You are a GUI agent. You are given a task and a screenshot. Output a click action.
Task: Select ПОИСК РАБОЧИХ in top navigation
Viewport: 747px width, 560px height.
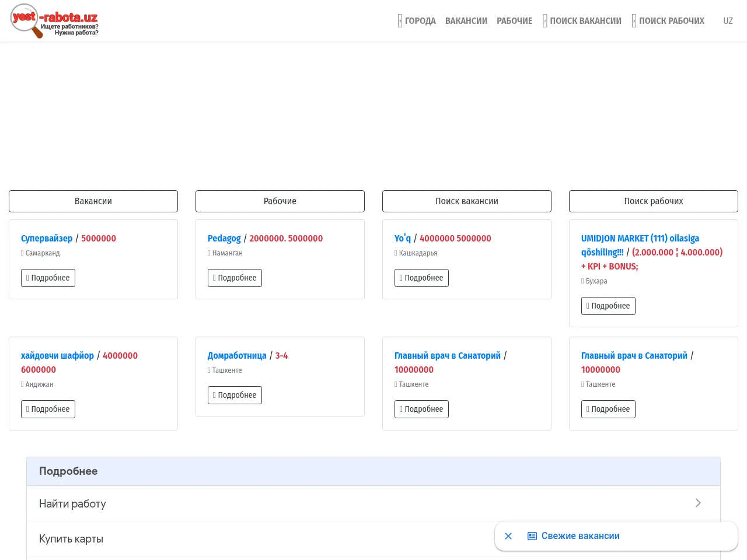point(668,21)
